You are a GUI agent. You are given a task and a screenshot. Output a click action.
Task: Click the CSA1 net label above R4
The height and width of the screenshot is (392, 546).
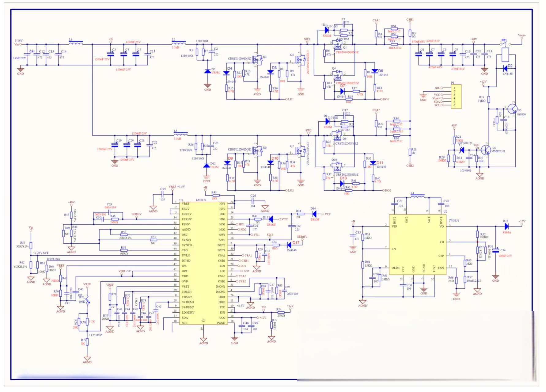tap(376, 20)
